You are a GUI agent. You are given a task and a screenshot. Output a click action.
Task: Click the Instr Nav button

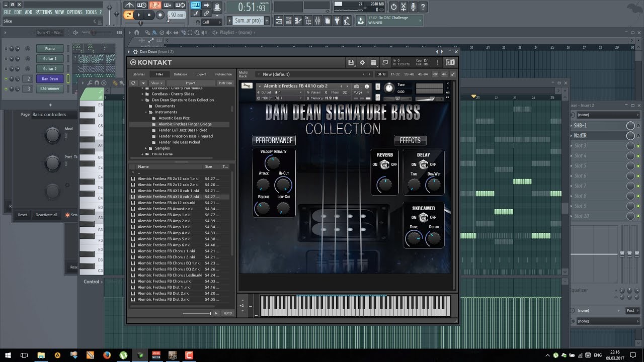225,83
